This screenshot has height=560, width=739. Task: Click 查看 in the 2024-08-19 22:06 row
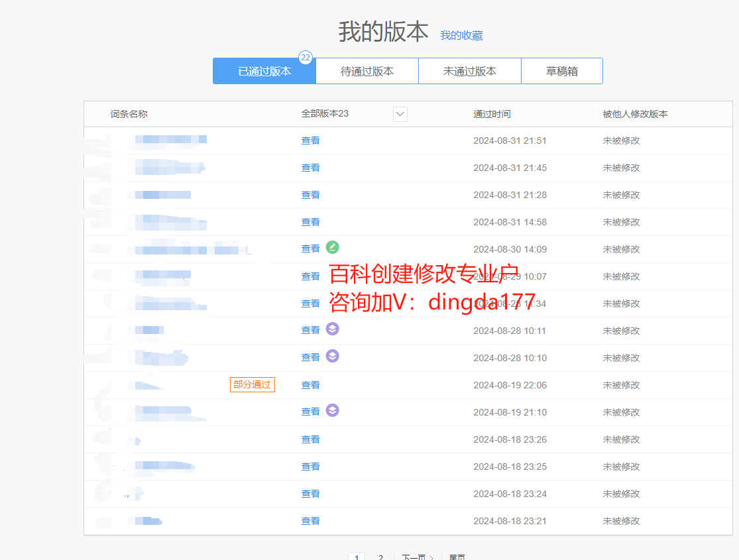coord(311,385)
